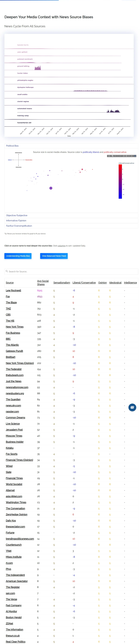140x644 pixels.
Task: Click the Understanding Media Bias button
Action: (x=18, y=256)
